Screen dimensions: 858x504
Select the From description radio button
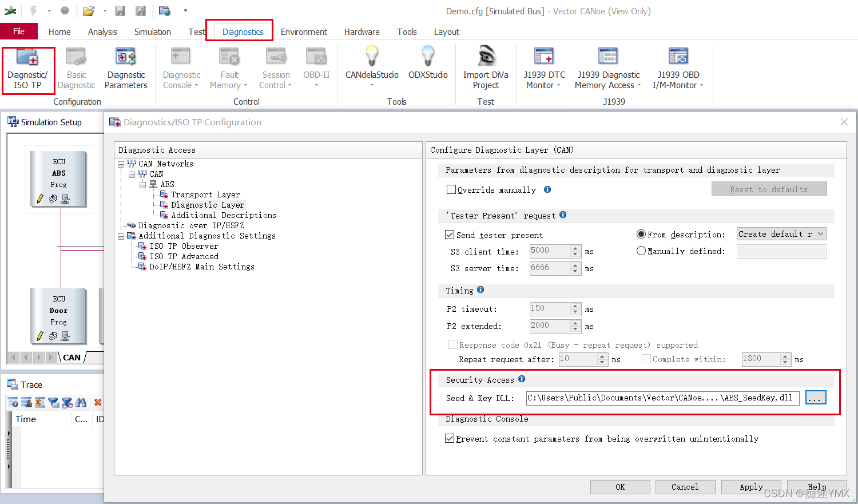click(x=641, y=234)
